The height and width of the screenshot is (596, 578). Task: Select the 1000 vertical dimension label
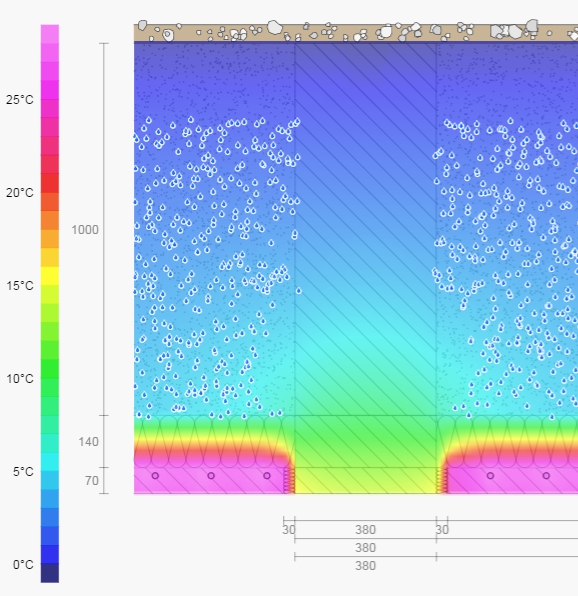click(x=85, y=230)
